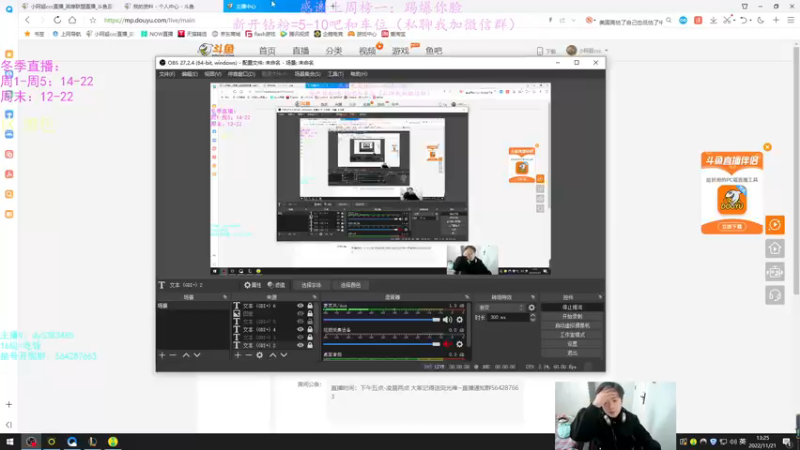Open Mic/Aux gear settings in the mixer

click(x=460, y=320)
